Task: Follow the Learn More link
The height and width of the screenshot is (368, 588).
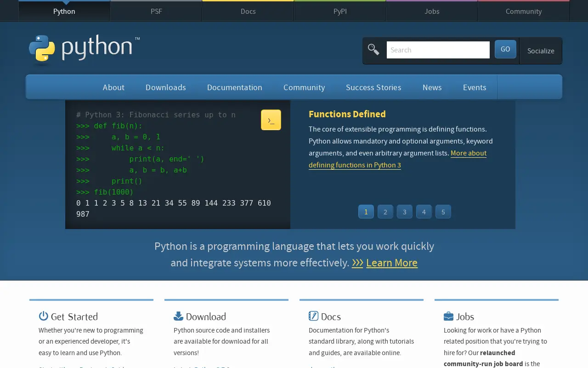Action: [392, 263]
